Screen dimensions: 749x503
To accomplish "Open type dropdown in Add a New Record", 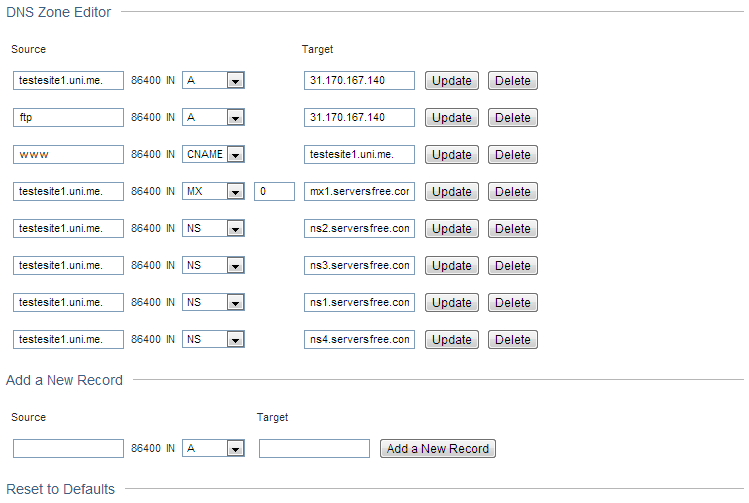I will 213,449.
